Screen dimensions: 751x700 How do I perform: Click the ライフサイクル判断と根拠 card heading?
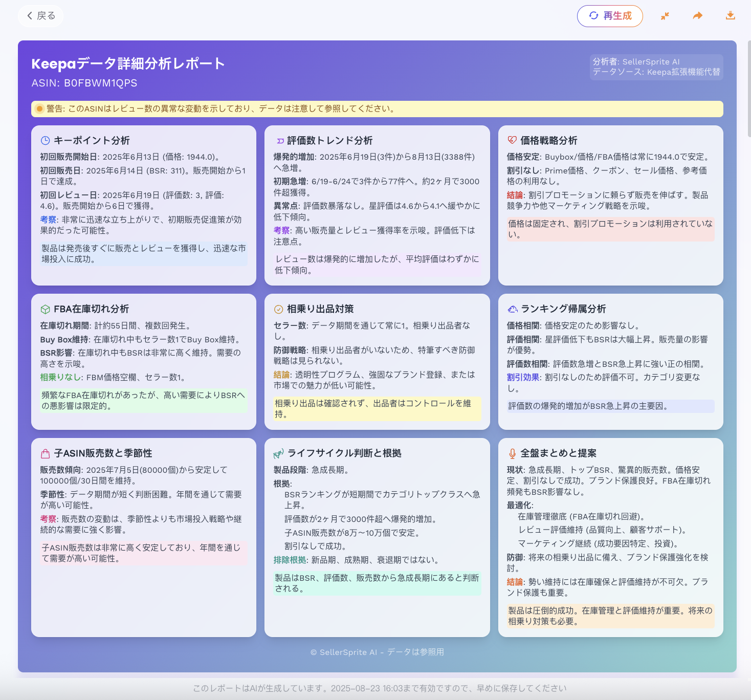(344, 453)
